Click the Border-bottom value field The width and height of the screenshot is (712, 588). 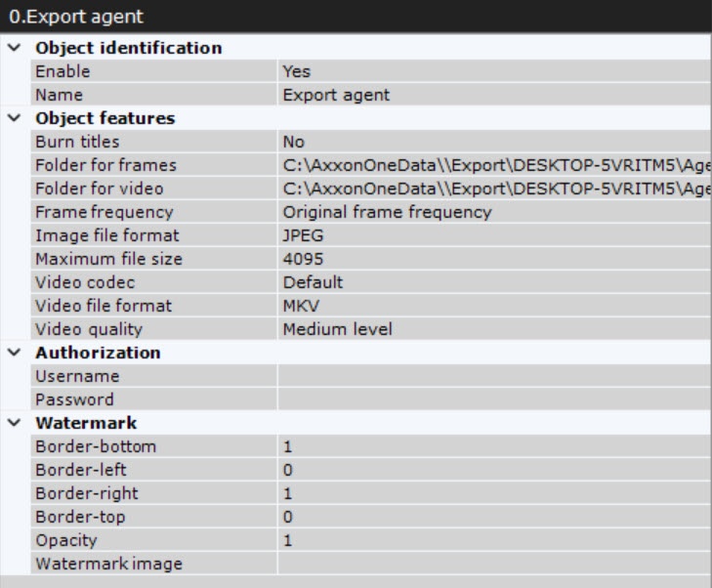pyautogui.click(x=493, y=446)
